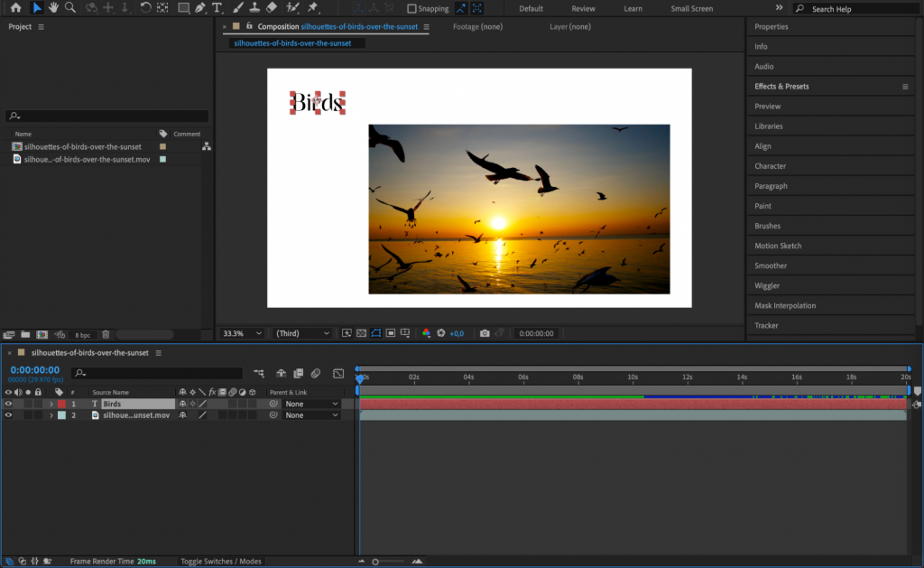Select the Zoom tool
Screen dimensions: 924x568
(69, 8)
